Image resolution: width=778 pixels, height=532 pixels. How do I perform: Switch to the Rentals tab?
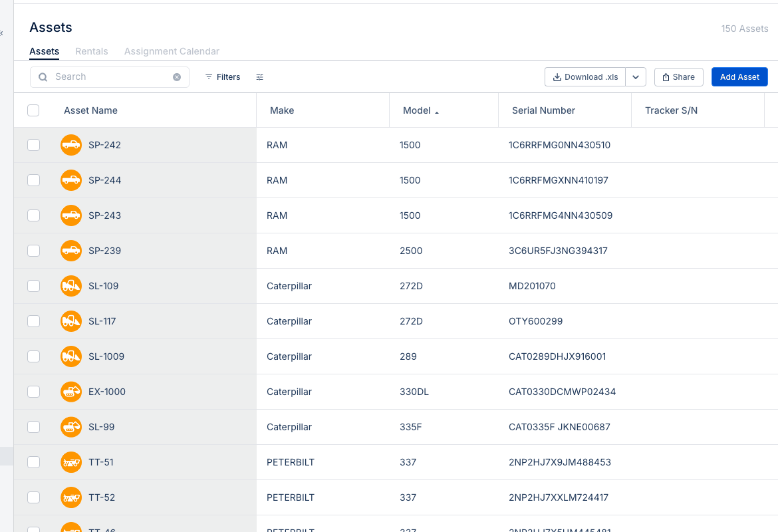tap(91, 51)
